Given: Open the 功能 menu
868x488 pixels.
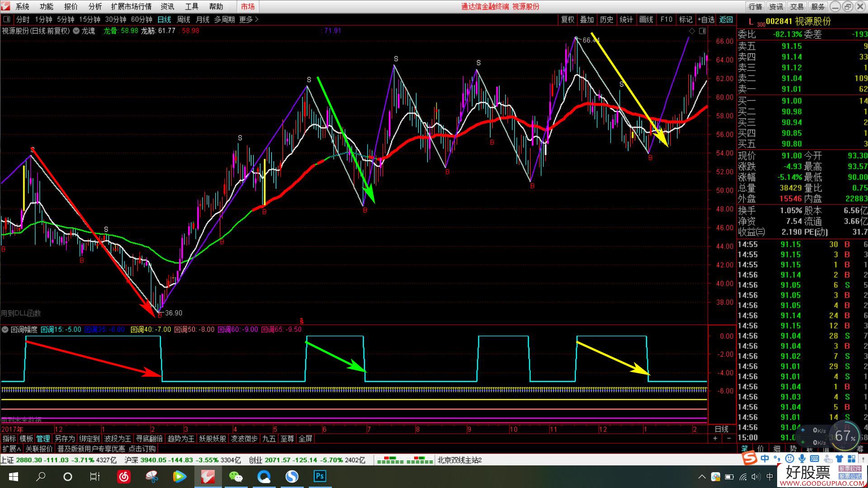Looking at the screenshot, I should [47, 6].
